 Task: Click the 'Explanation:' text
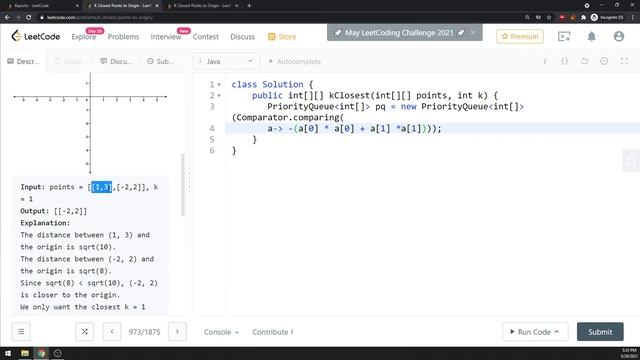tap(45, 223)
